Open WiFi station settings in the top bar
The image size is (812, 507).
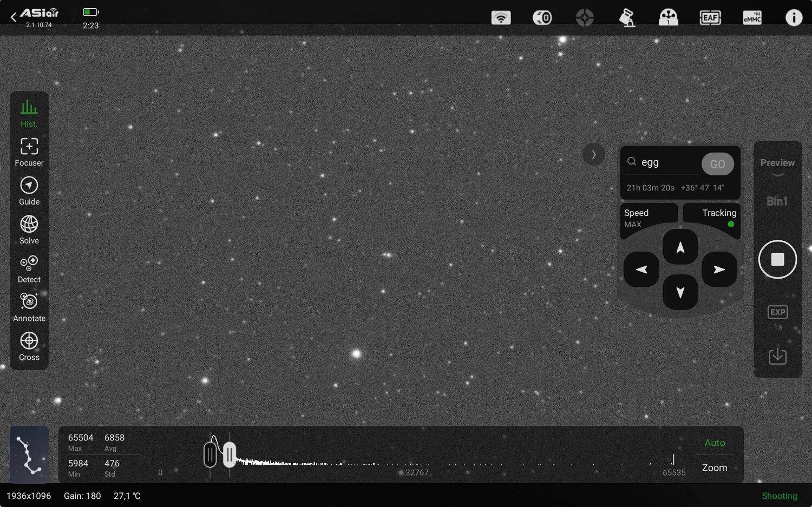tap(501, 17)
